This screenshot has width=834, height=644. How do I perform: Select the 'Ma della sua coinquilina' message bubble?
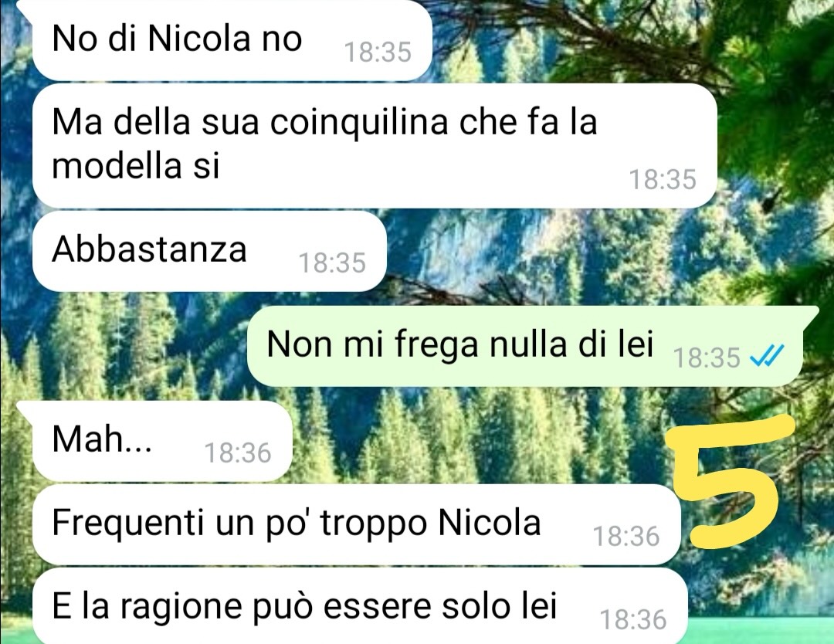(x=375, y=145)
